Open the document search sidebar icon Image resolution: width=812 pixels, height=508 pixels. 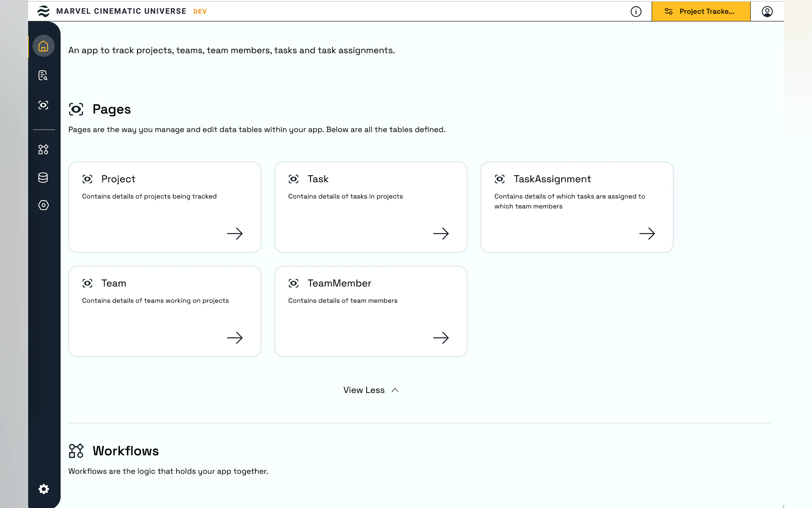(43, 75)
